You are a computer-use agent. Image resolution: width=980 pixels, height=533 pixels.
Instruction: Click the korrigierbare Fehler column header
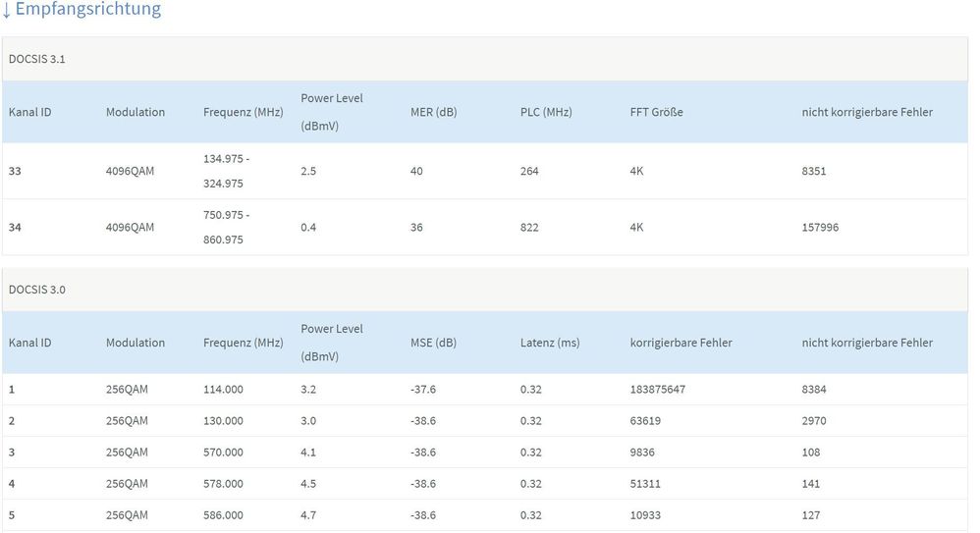click(681, 343)
